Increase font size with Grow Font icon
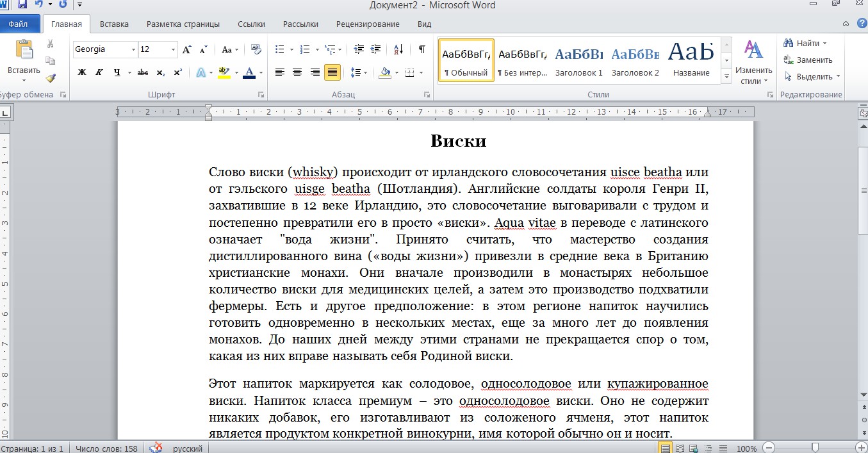This screenshot has width=868, height=453. click(x=187, y=49)
